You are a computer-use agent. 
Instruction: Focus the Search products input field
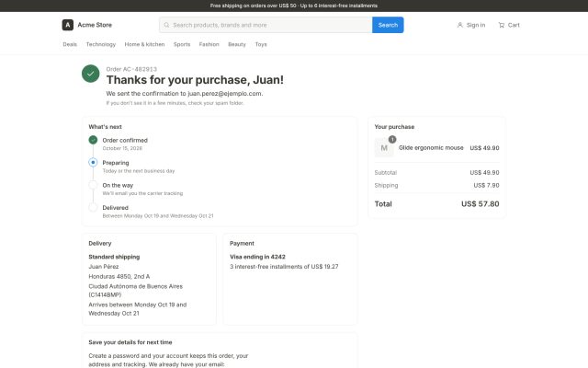click(266, 25)
